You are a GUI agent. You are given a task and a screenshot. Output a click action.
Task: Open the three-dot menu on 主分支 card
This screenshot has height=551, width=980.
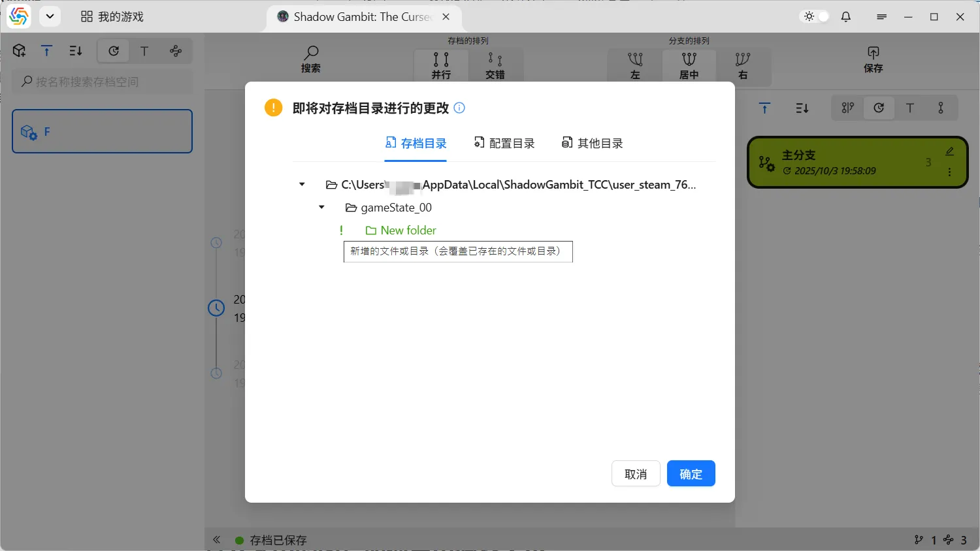949,173
